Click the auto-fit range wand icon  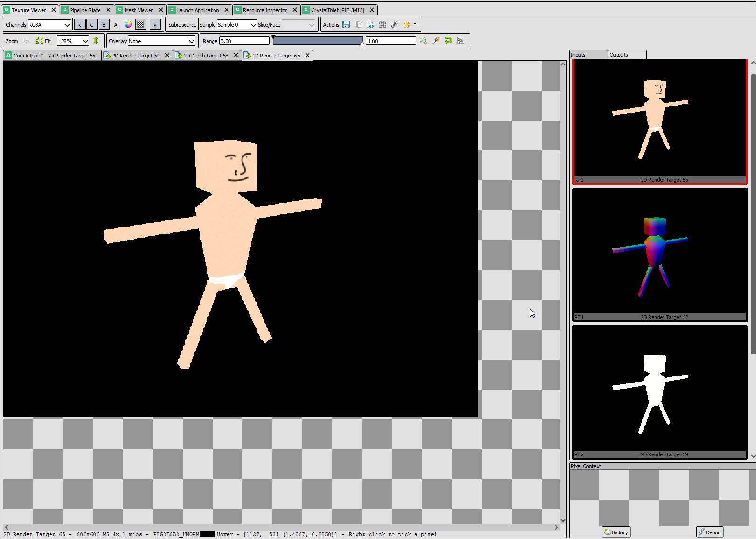coord(436,41)
